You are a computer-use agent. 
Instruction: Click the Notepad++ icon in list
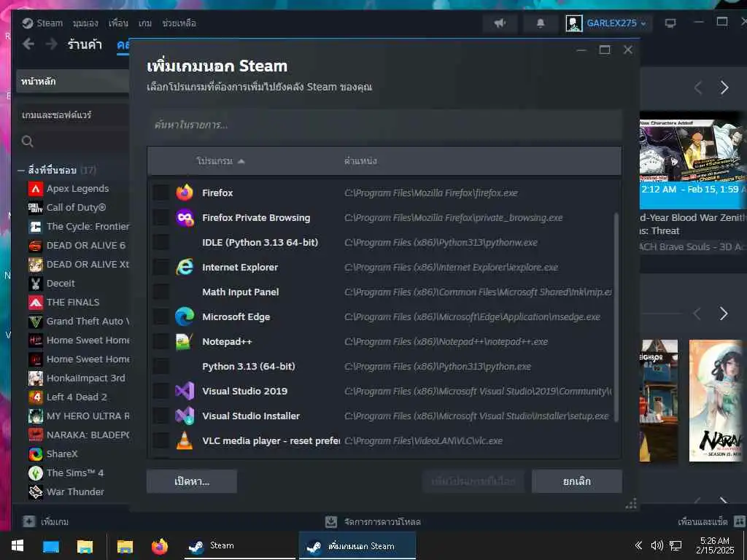pyautogui.click(x=185, y=341)
